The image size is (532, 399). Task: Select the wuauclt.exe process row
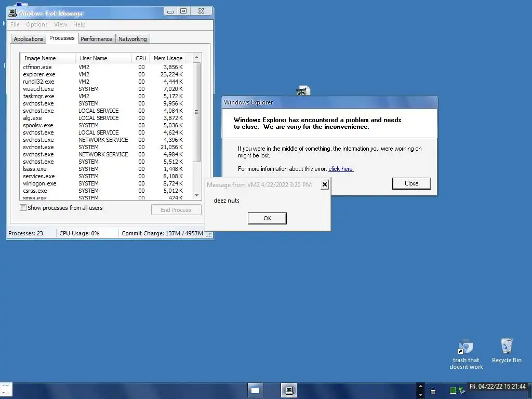106,89
